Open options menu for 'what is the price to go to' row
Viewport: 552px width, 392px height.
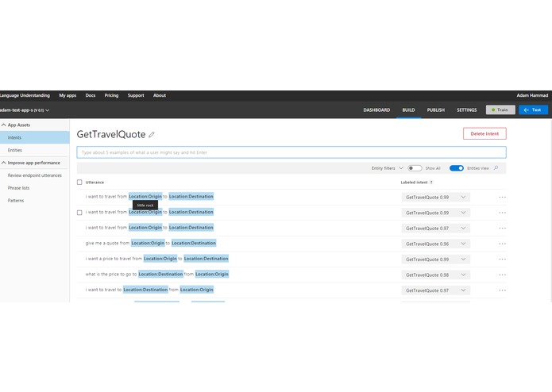coord(503,275)
